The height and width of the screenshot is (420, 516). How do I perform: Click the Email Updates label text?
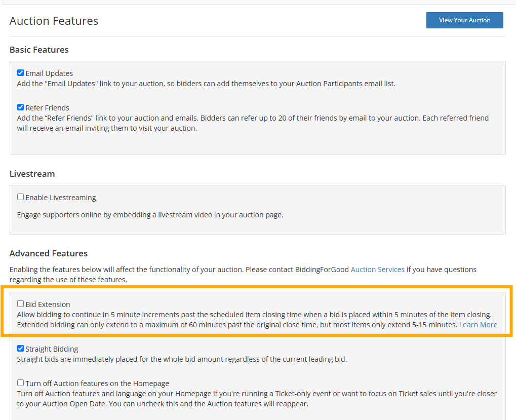pos(48,72)
